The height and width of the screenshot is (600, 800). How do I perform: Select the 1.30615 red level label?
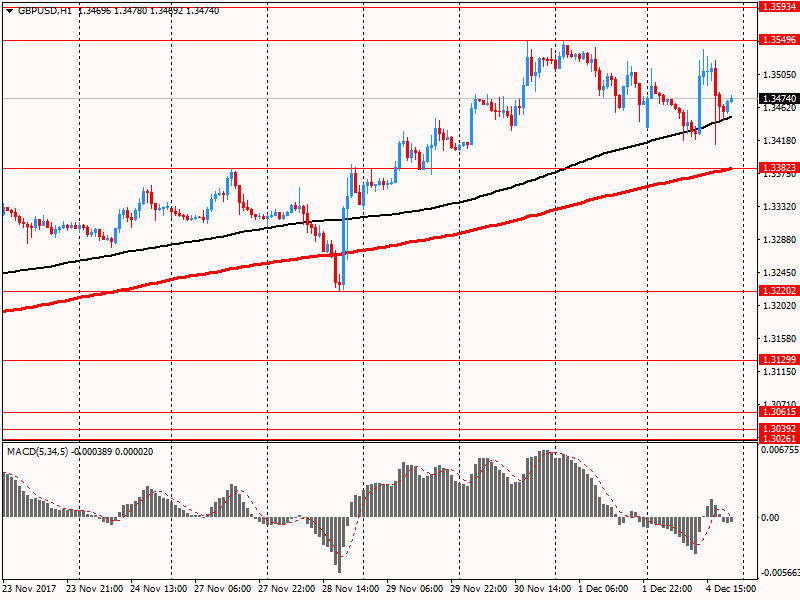779,412
